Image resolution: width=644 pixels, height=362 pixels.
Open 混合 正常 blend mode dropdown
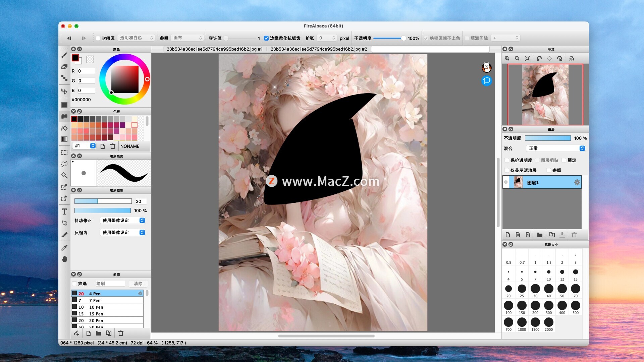click(555, 148)
